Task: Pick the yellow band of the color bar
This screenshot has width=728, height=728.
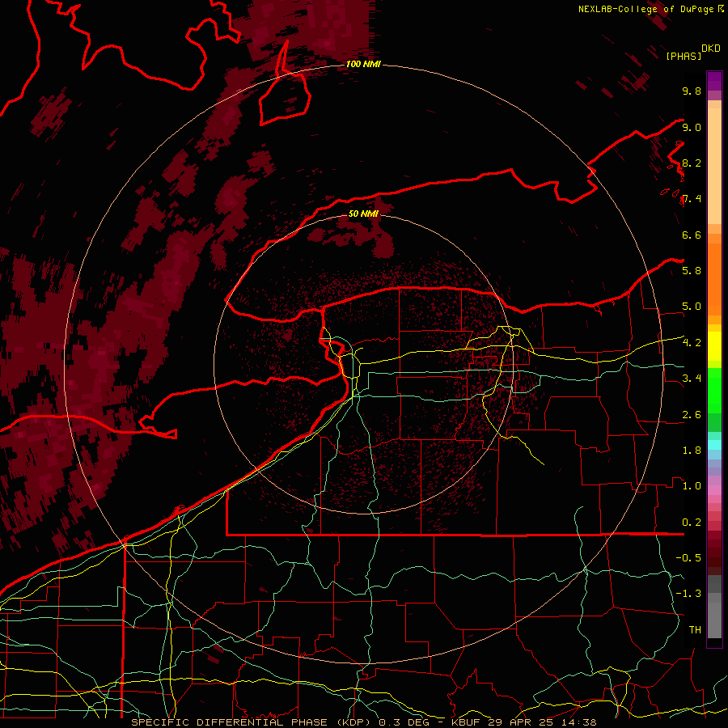Action: click(714, 346)
